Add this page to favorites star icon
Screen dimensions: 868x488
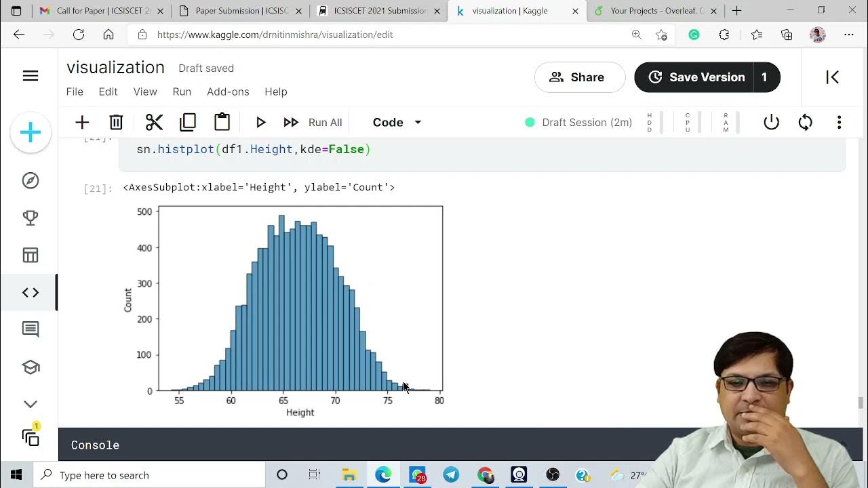[x=662, y=35]
